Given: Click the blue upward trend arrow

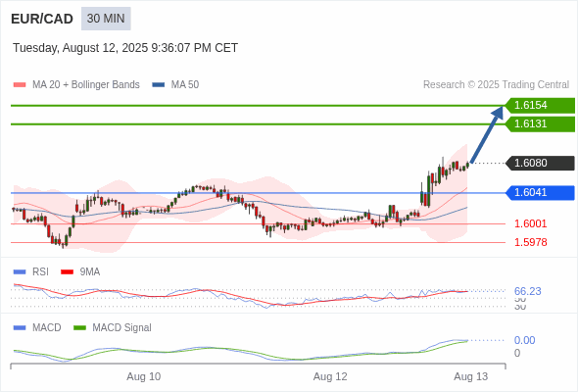Looking at the screenshot, I should tap(487, 134).
